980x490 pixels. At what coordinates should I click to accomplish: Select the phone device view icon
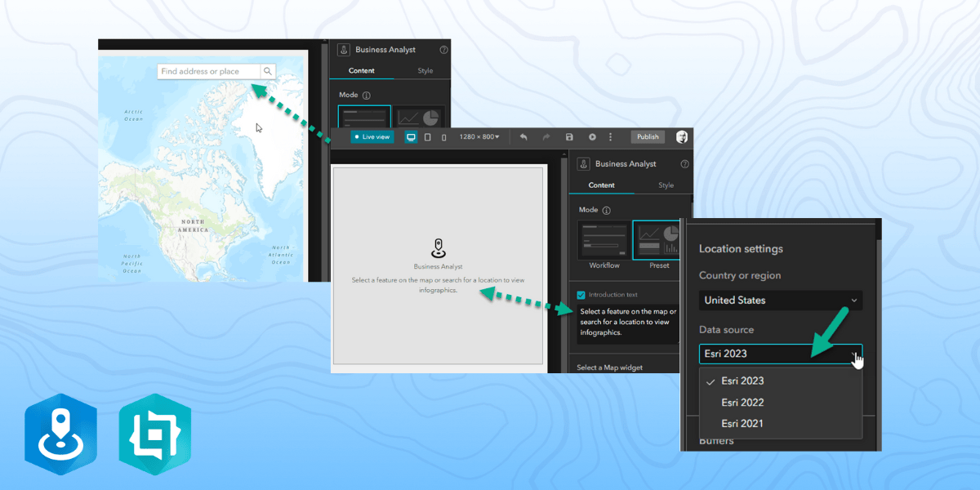443,137
